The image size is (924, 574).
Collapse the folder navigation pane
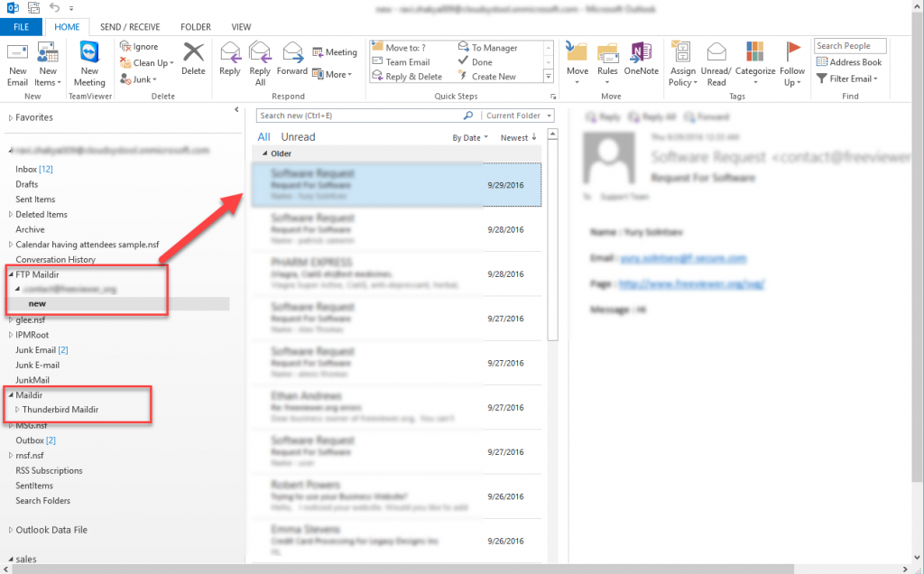[235, 110]
